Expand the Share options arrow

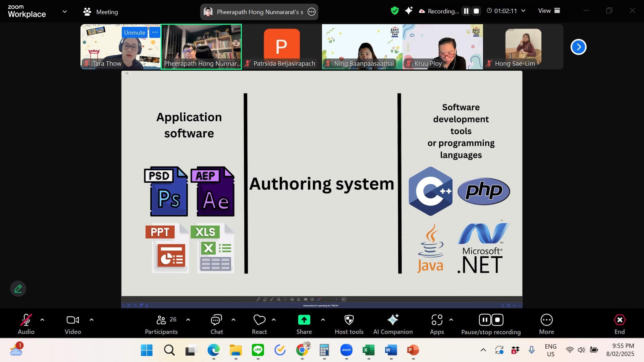tap(323, 320)
